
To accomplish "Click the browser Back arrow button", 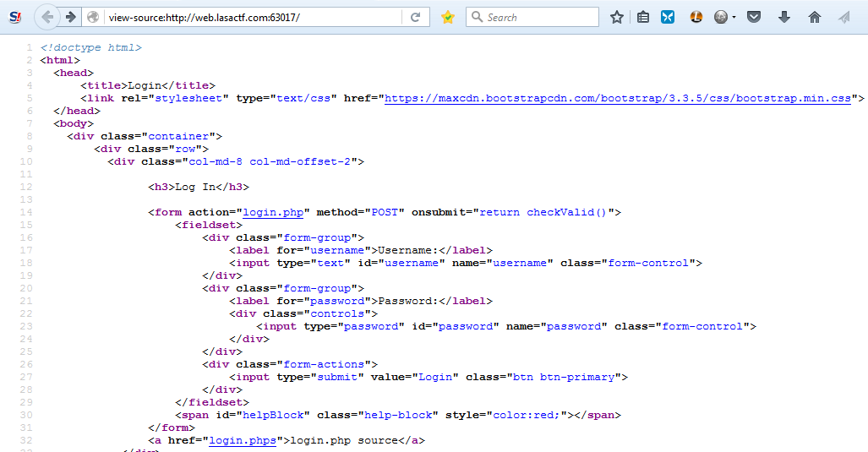I will coord(46,17).
